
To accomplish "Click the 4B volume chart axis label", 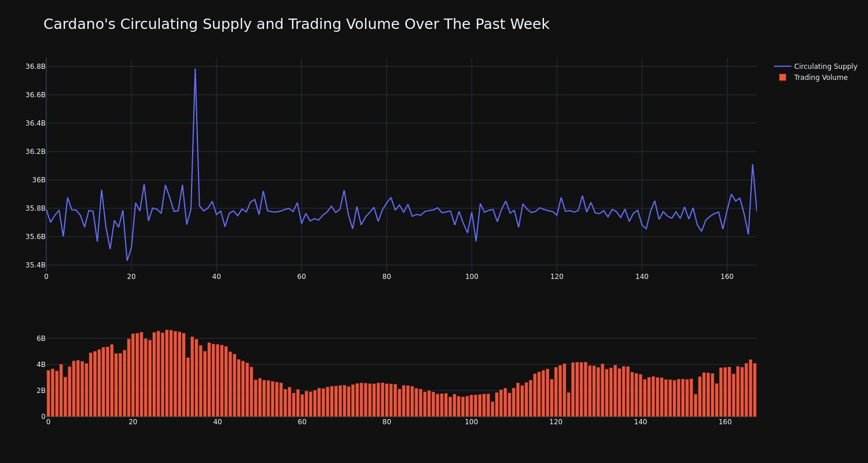I will (x=41, y=365).
